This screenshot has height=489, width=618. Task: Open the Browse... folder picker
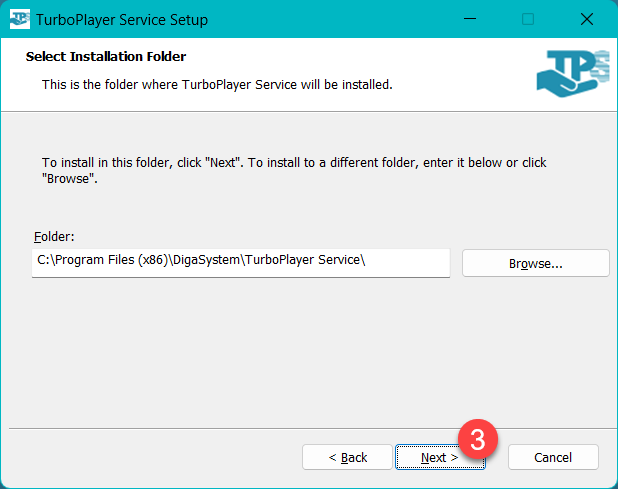pos(535,263)
